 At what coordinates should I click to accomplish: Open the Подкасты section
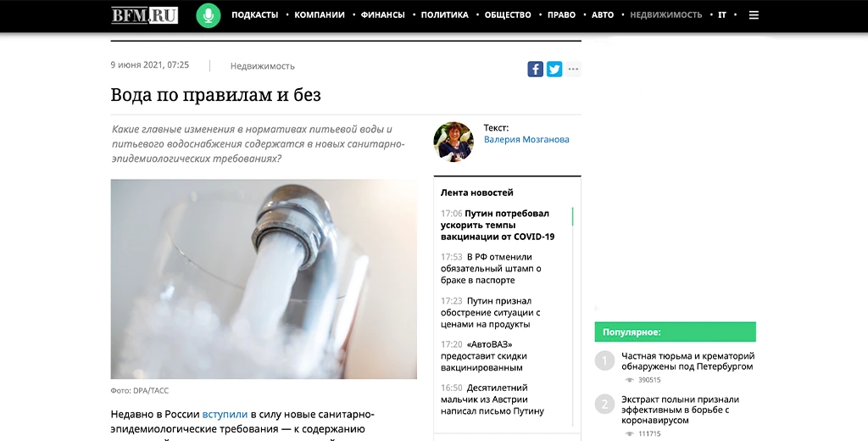pos(254,15)
